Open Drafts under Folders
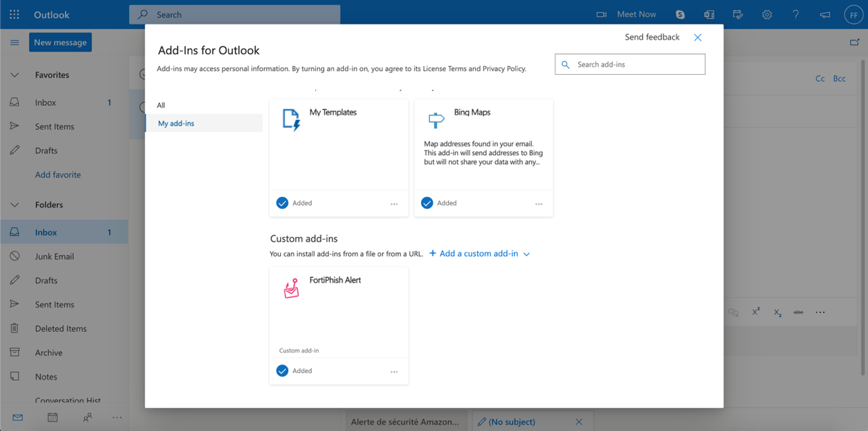The height and width of the screenshot is (431, 868). [64, 281]
